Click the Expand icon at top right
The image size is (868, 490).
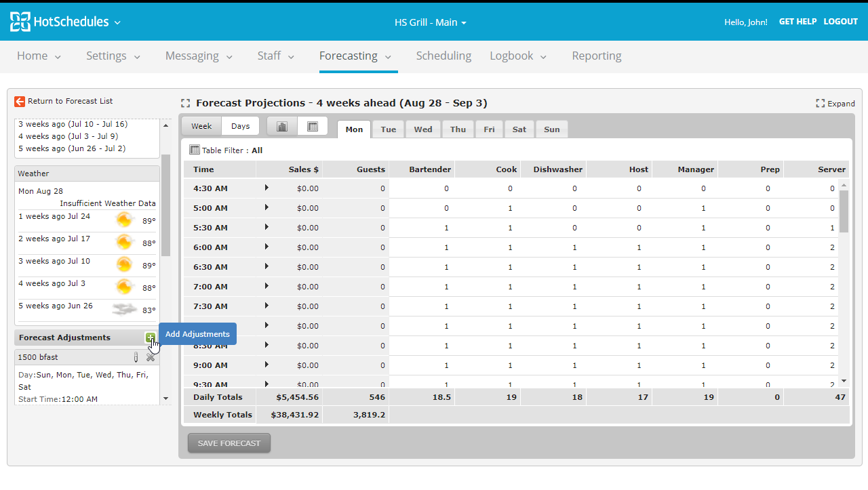pyautogui.click(x=820, y=104)
